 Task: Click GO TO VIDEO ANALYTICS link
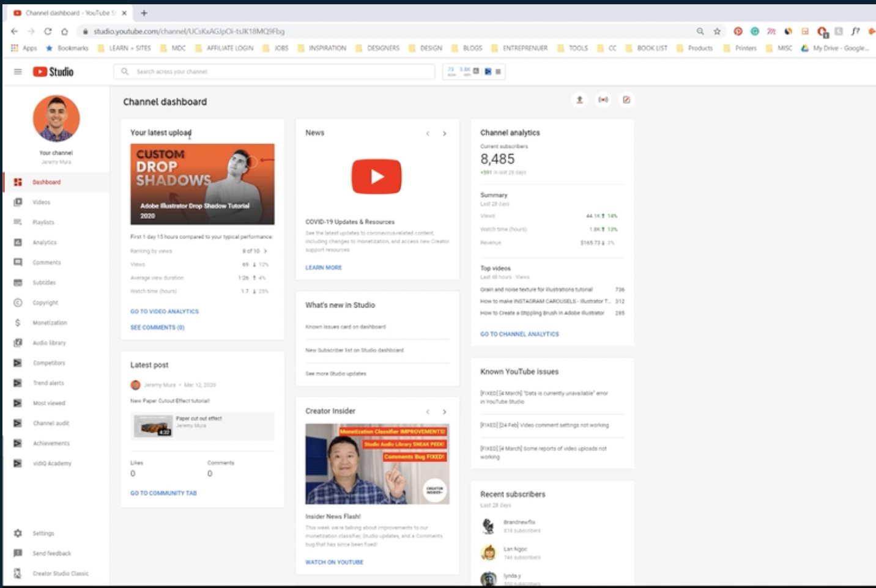pos(164,311)
